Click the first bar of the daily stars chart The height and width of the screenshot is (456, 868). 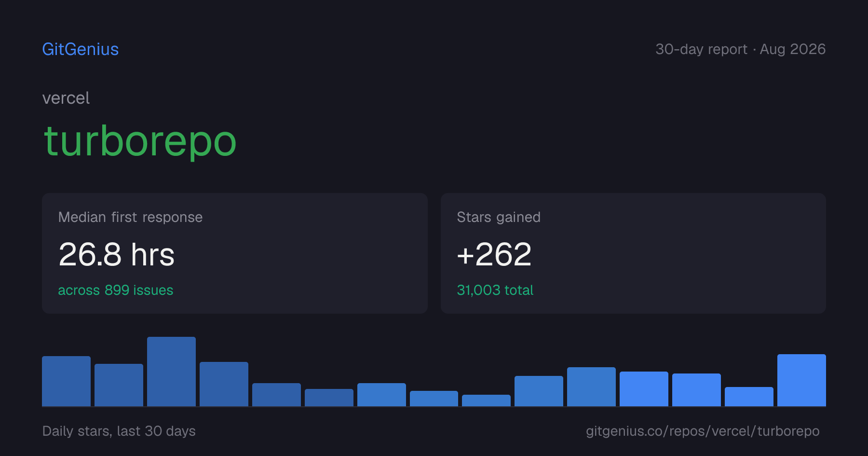66,381
